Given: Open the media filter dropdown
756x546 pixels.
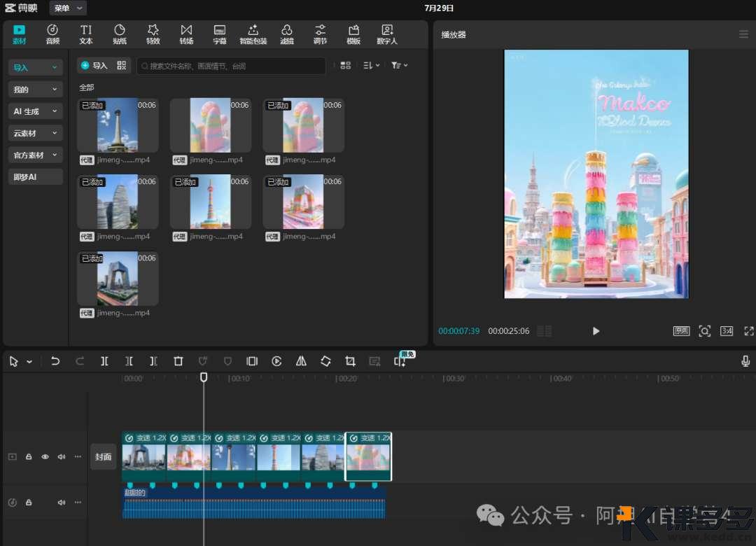Looking at the screenshot, I should click(x=399, y=65).
